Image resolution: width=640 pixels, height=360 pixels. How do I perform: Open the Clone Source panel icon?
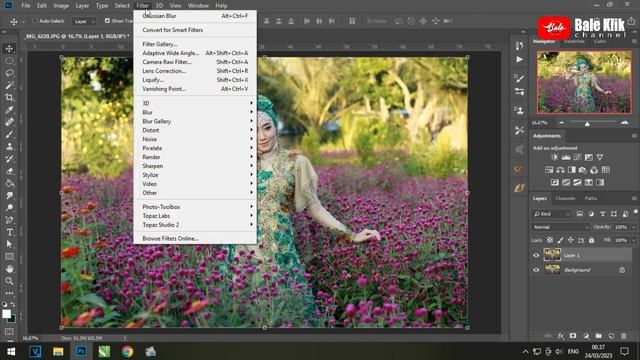(x=519, y=111)
